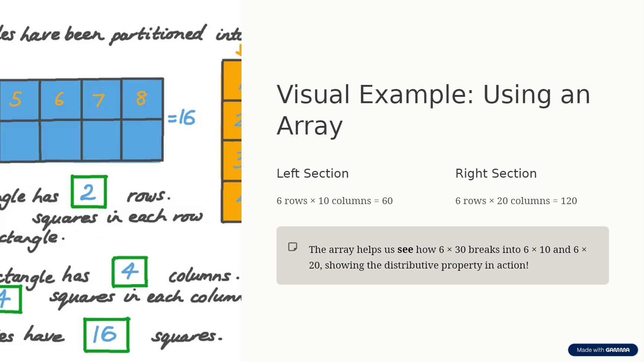This screenshot has width=644, height=362.
Task: Click the green box containing number 16
Action: [107, 334]
